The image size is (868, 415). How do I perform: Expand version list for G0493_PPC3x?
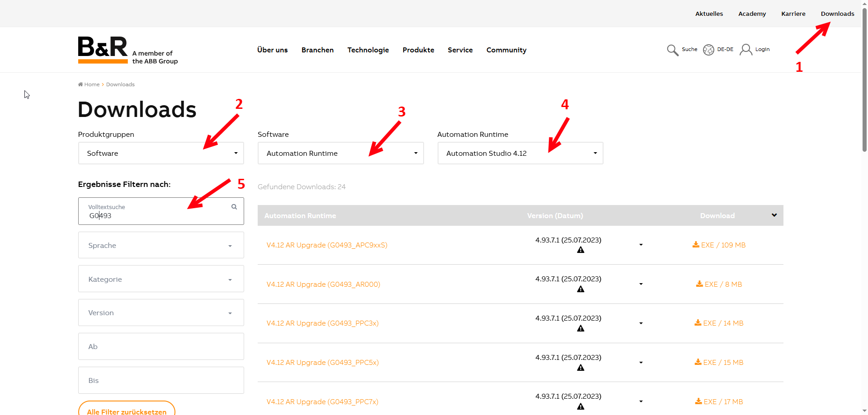pyautogui.click(x=641, y=323)
